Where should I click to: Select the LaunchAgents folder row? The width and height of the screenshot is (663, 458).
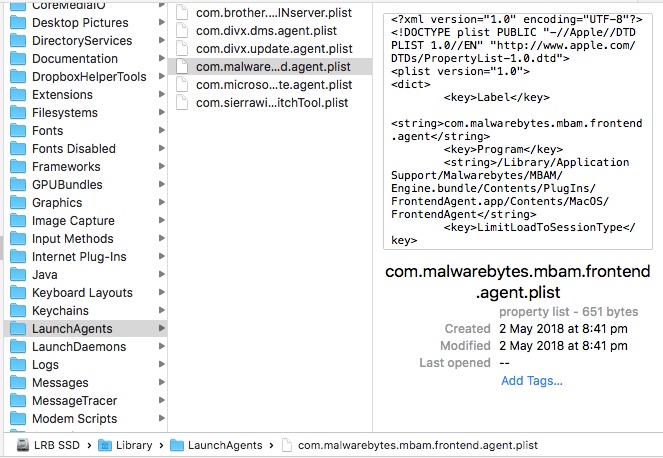pyautogui.click(x=86, y=329)
